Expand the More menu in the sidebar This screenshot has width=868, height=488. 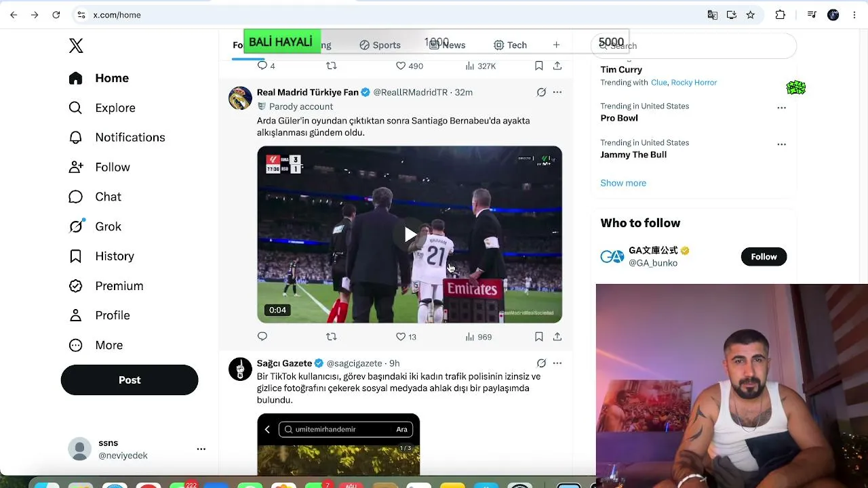(x=96, y=345)
